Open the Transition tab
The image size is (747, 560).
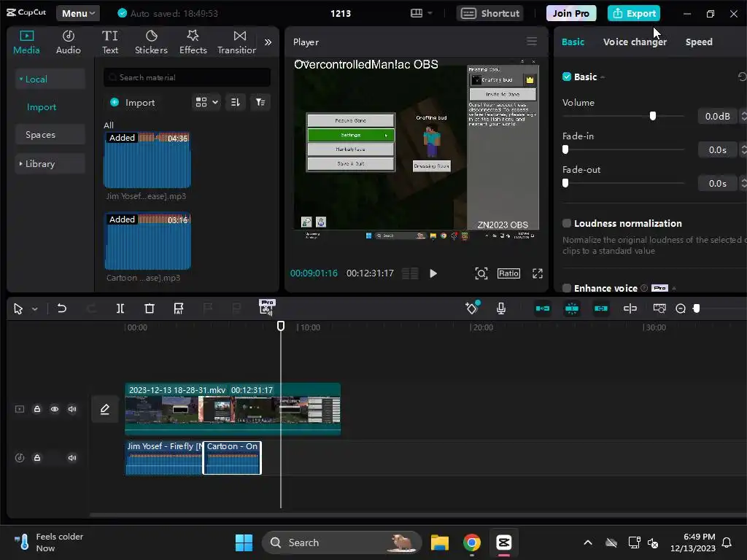[x=237, y=42]
